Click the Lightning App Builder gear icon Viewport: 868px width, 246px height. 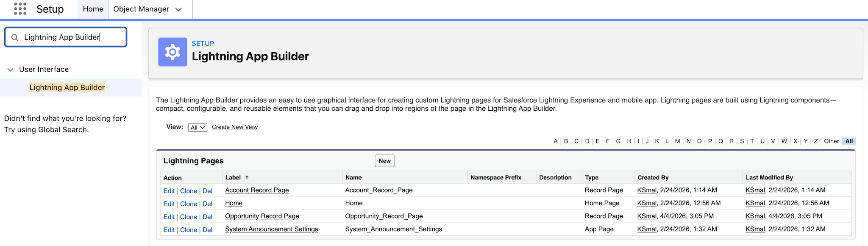click(172, 52)
